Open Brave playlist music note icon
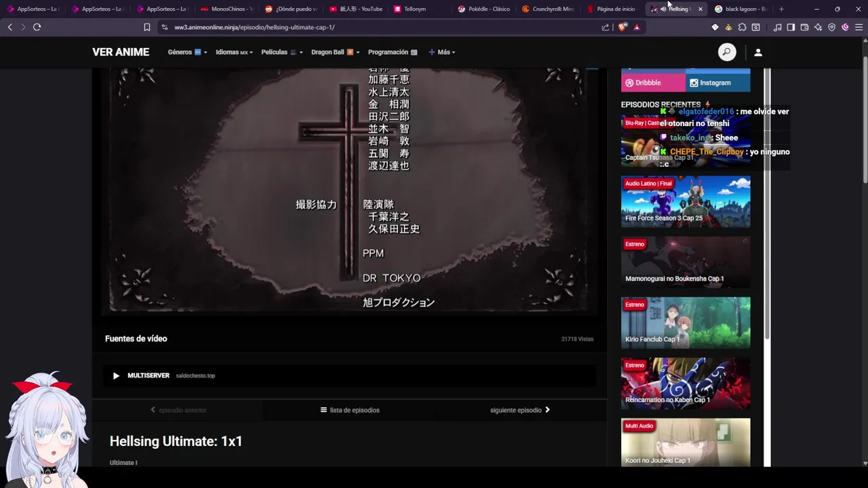This screenshot has width=868, height=488. [x=777, y=27]
